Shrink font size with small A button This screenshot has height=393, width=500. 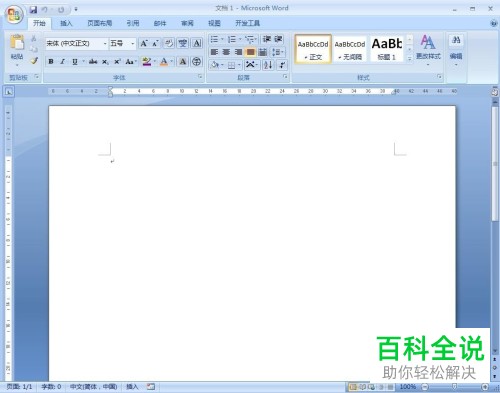point(155,43)
